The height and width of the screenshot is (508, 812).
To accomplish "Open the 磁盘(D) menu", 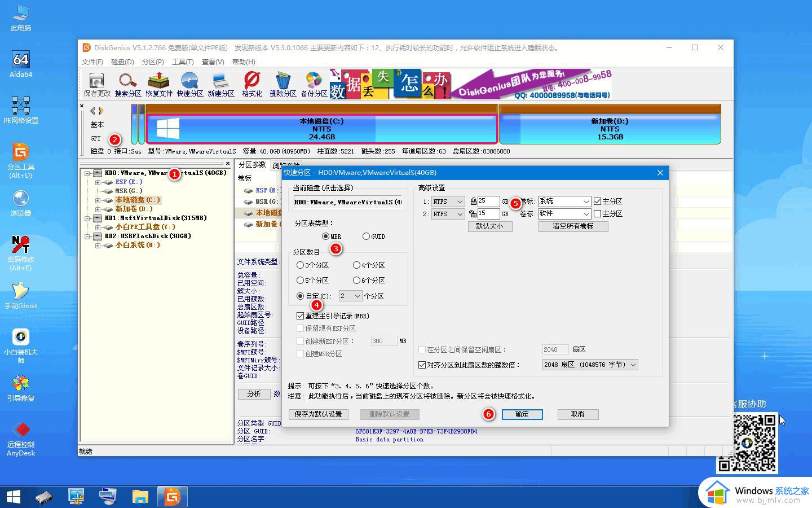I will [x=122, y=62].
